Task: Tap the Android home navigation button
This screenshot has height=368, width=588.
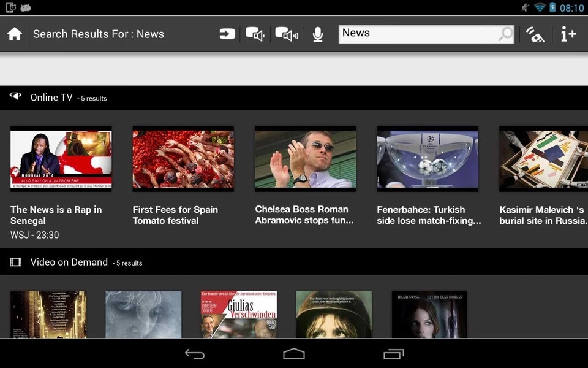Action: tap(294, 354)
